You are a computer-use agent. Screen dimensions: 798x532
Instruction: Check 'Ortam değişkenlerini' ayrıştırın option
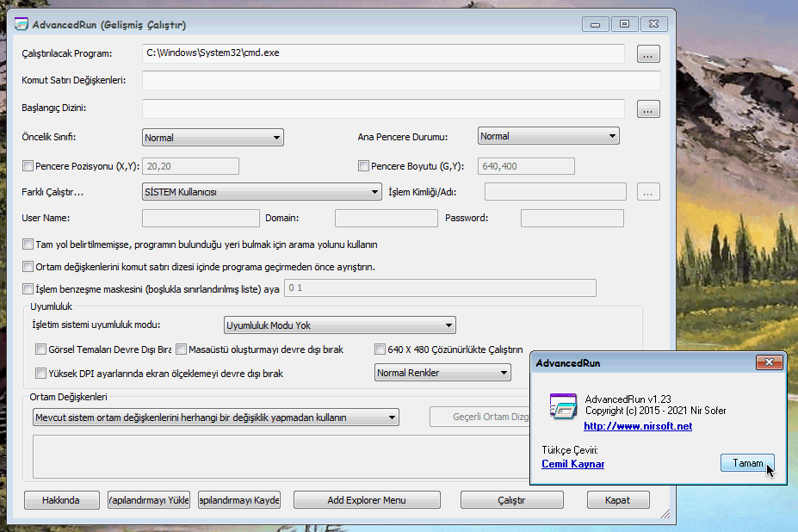click(x=28, y=267)
